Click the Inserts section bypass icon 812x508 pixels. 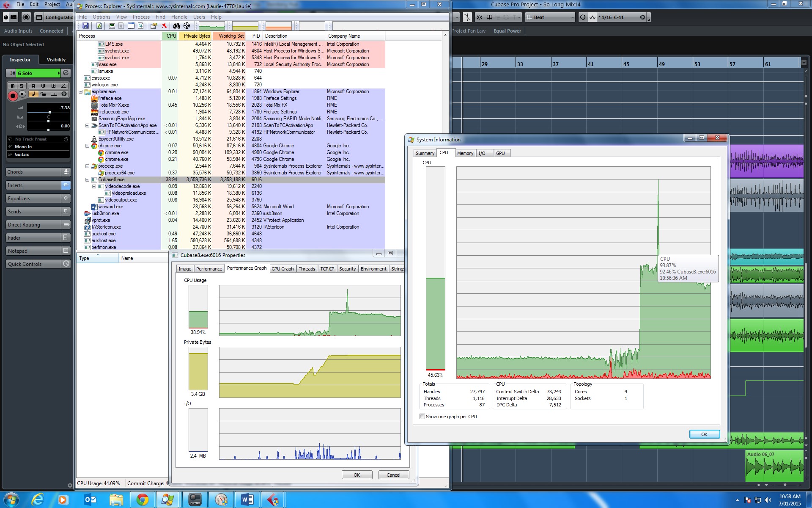66,185
